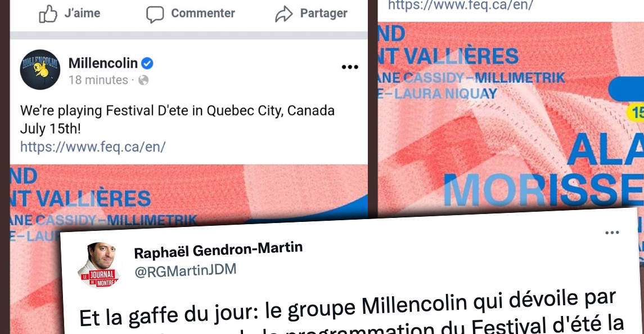The height and width of the screenshot is (334, 644).
Task: Click Raphaël Gendron-Martin's avatar photo
Action: [98, 265]
